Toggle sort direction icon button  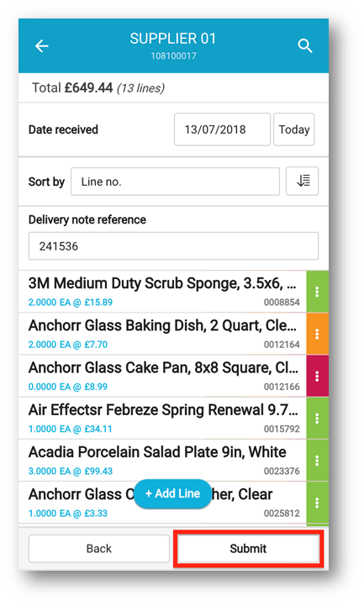[302, 181]
